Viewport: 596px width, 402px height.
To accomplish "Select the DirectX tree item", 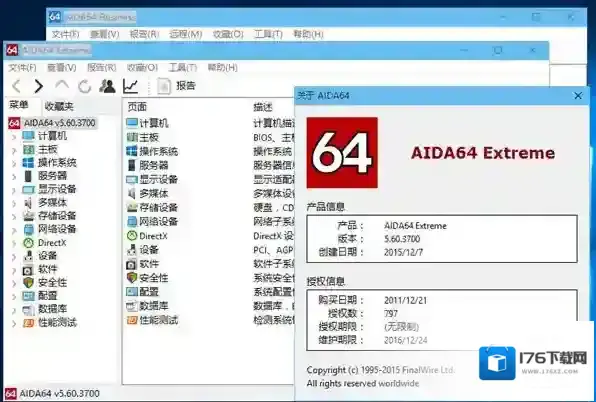I will point(52,243).
